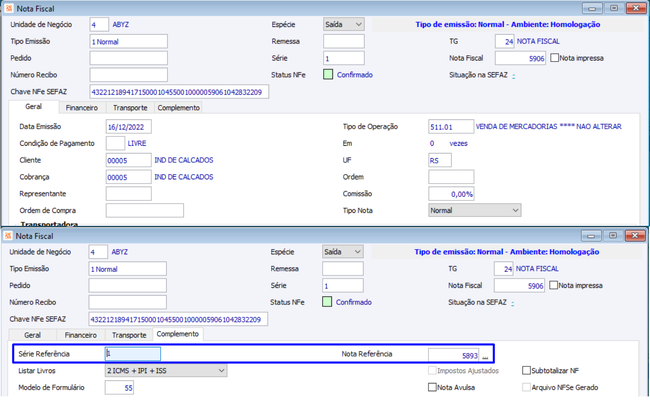Click Unidade de Negócio field in lower window
This screenshot has height=400, width=650.
click(98, 252)
